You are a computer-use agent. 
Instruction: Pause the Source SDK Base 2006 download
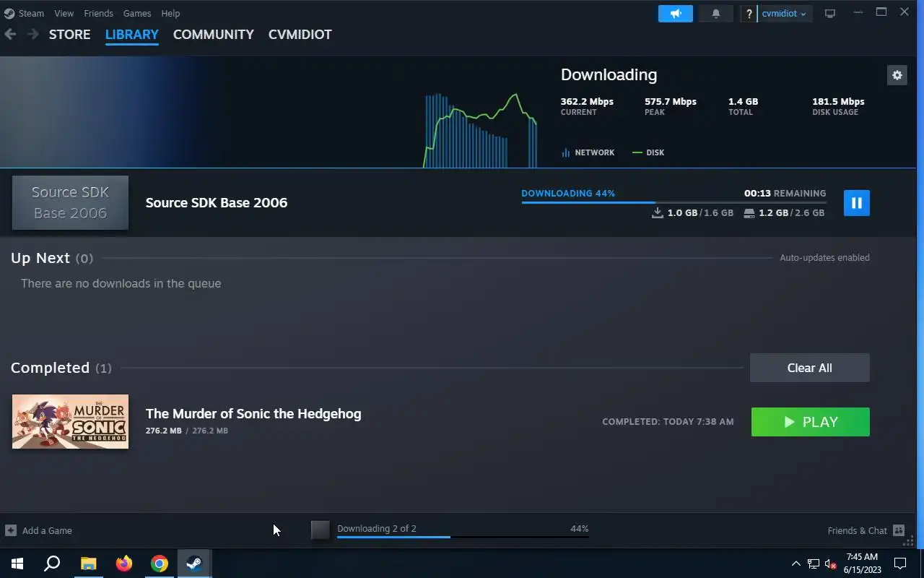click(856, 203)
